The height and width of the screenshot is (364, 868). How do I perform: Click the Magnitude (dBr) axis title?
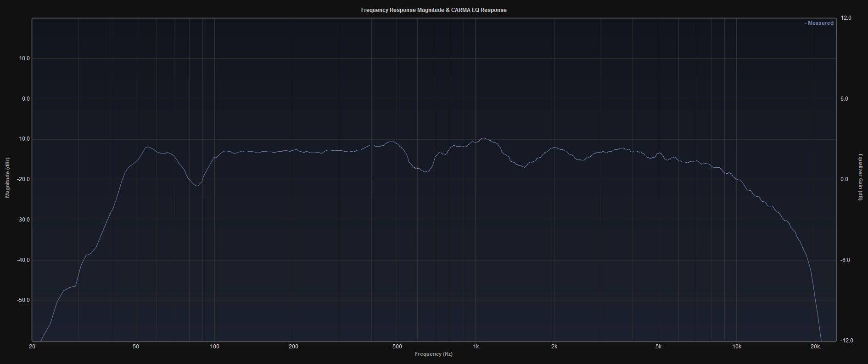pos(7,177)
